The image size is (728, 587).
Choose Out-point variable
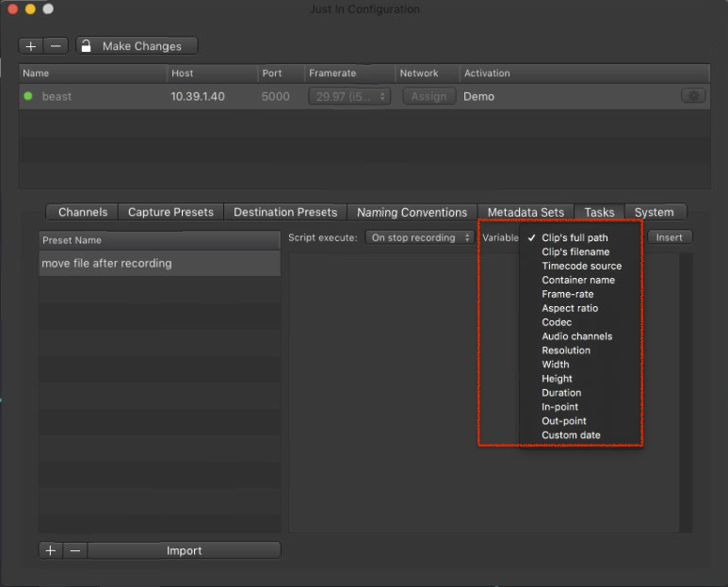(x=580, y=421)
